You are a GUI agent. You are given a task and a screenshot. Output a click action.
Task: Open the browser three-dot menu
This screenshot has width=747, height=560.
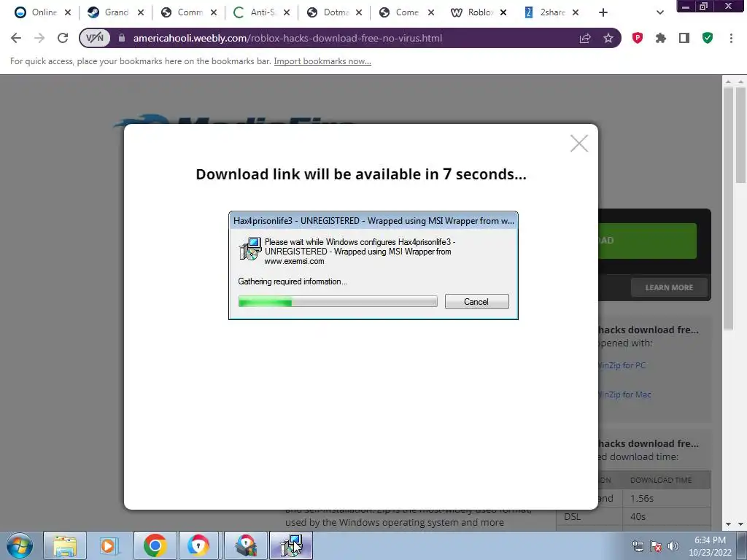[x=731, y=38]
